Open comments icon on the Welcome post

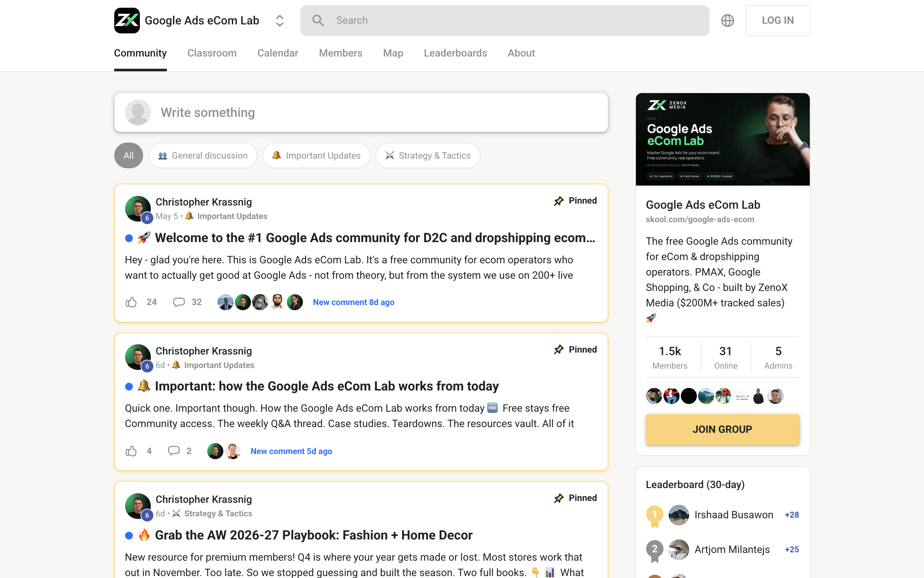pyautogui.click(x=179, y=302)
